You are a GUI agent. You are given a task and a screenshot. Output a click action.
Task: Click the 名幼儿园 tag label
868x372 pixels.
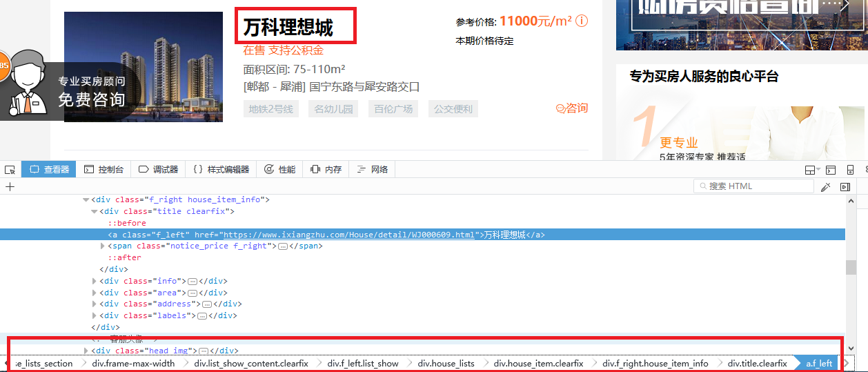(x=333, y=109)
